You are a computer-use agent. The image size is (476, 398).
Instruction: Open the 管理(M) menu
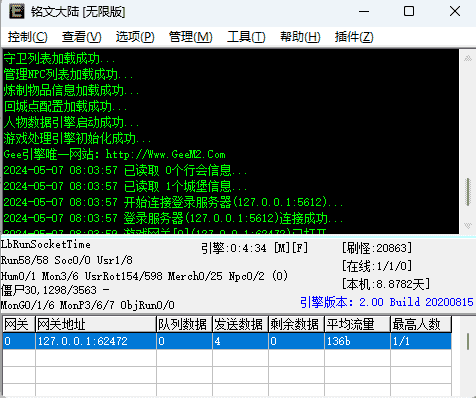190,37
